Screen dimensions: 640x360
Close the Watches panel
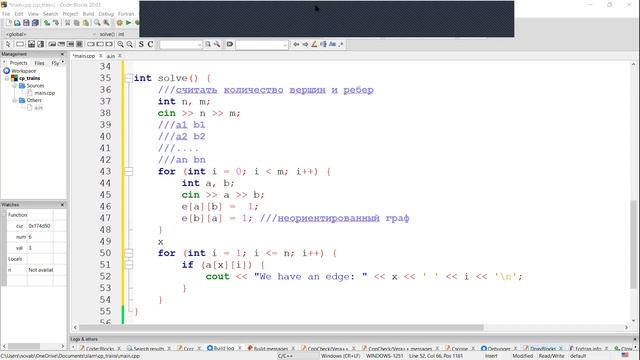pos(62,204)
